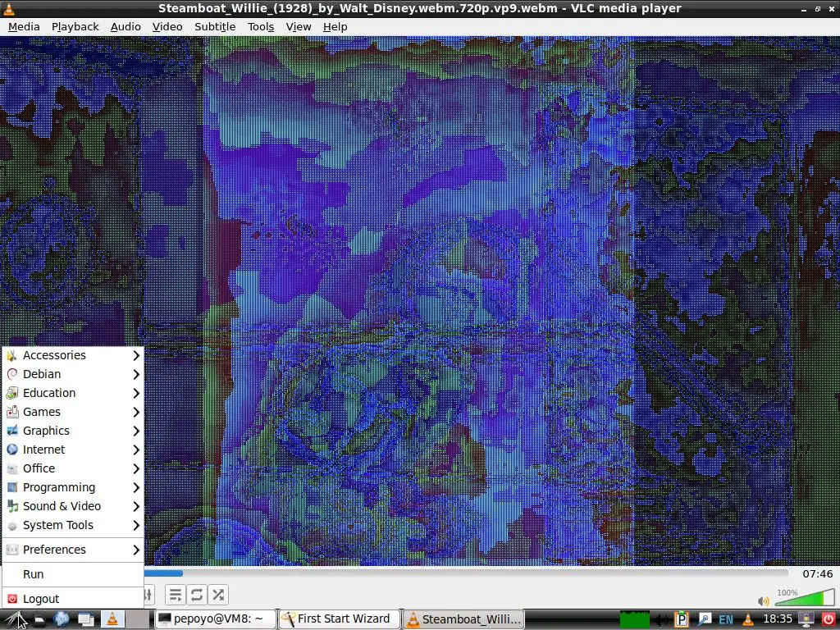Mute audio via VLC speaker icon
This screenshot has width=840, height=630.
coord(764,601)
